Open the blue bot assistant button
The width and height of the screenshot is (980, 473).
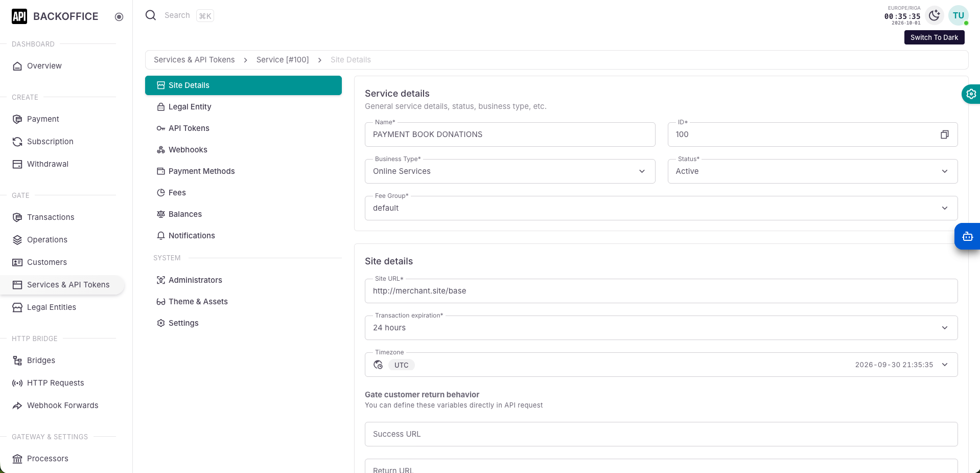click(x=968, y=236)
